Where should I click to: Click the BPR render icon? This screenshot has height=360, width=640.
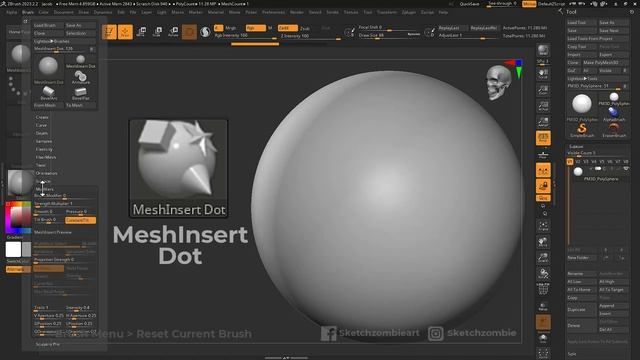[x=543, y=50]
